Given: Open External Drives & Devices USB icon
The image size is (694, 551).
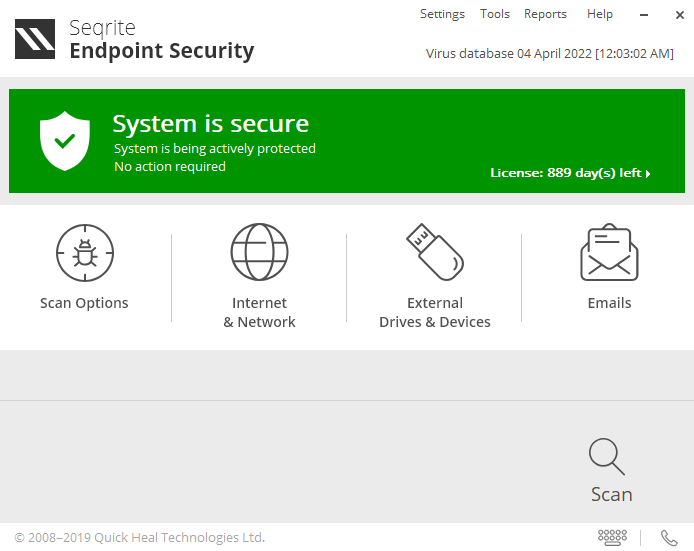Looking at the screenshot, I should pos(435,252).
